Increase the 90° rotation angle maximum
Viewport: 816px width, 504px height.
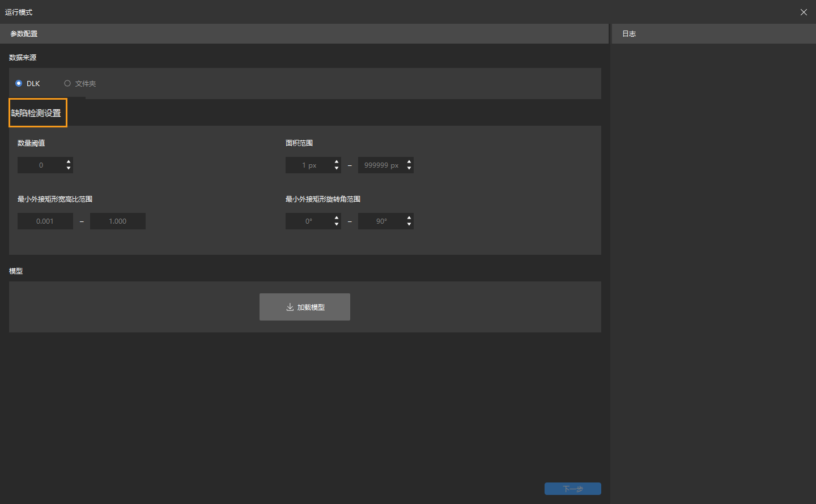coord(409,218)
